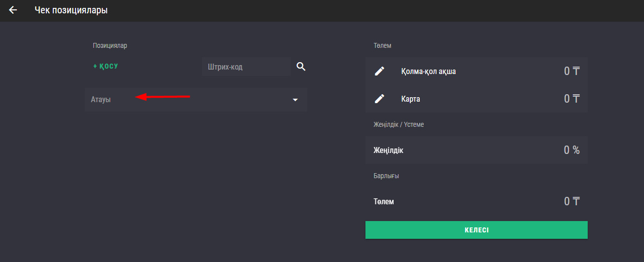644x262 pixels.
Task: Click the total payment 0 ₸ value
Action: [572, 201]
